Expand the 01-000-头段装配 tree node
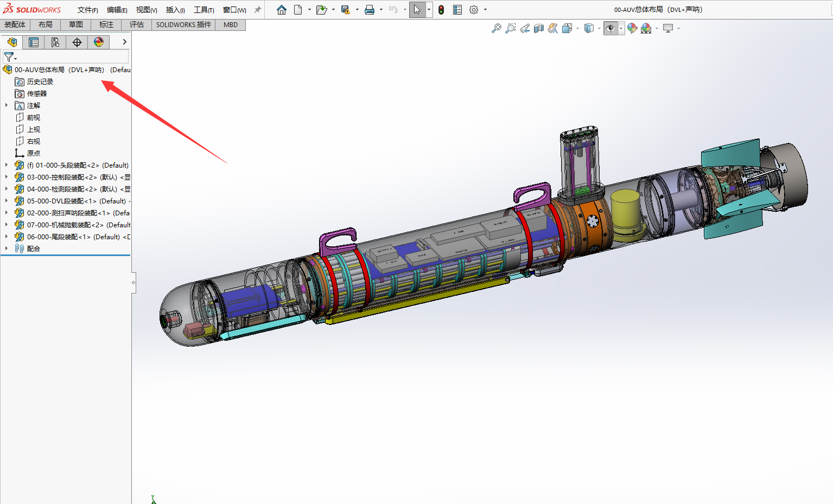Screen dimensions: 833x504 [7, 165]
